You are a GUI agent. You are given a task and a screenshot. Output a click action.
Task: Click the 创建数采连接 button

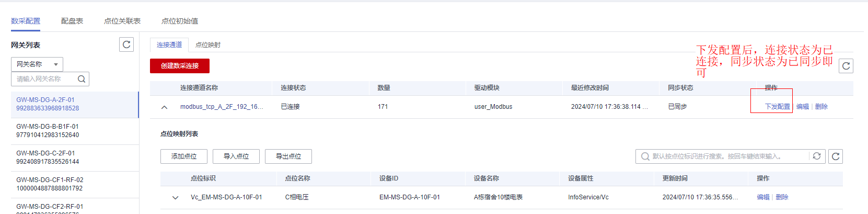coord(180,66)
